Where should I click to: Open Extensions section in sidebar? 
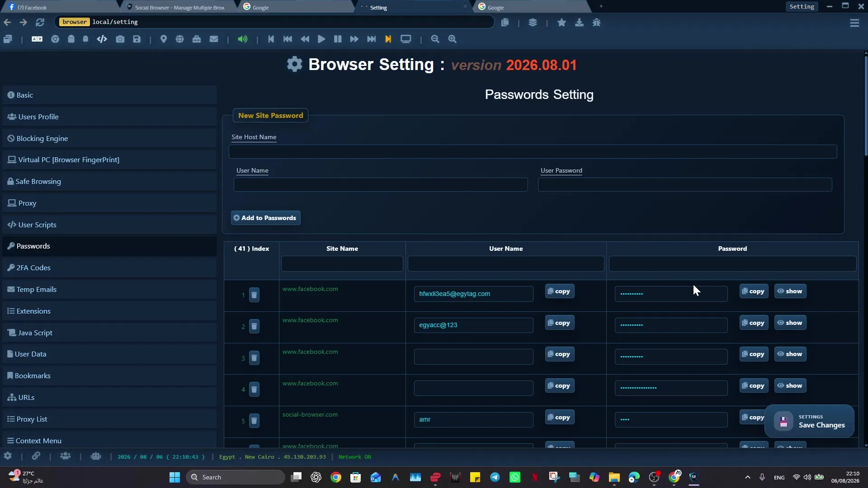(109, 311)
